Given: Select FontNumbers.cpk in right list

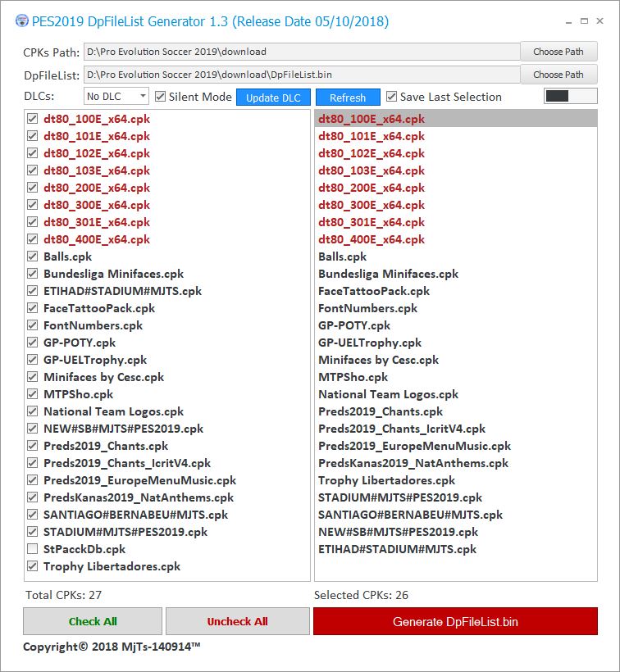Looking at the screenshot, I should 456,307.
